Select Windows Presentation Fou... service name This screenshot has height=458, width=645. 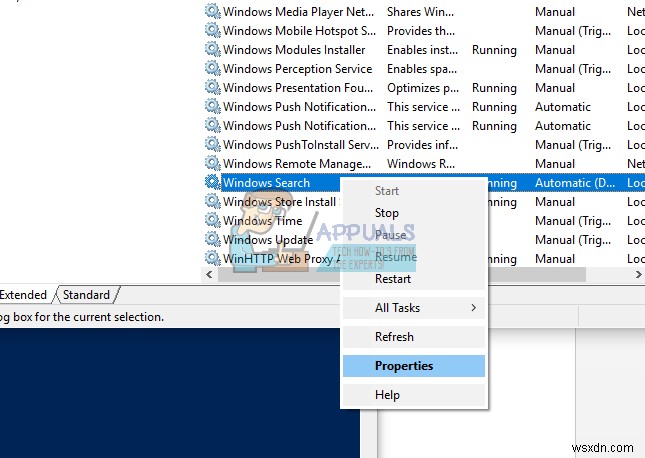click(298, 88)
